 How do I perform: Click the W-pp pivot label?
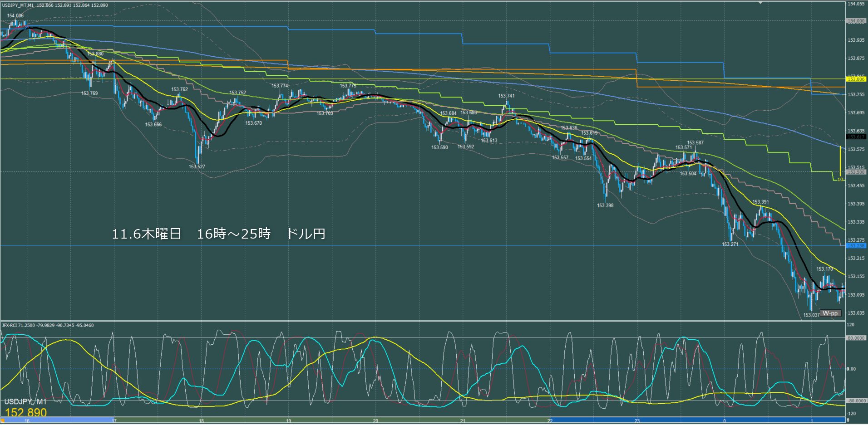tap(830, 313)
